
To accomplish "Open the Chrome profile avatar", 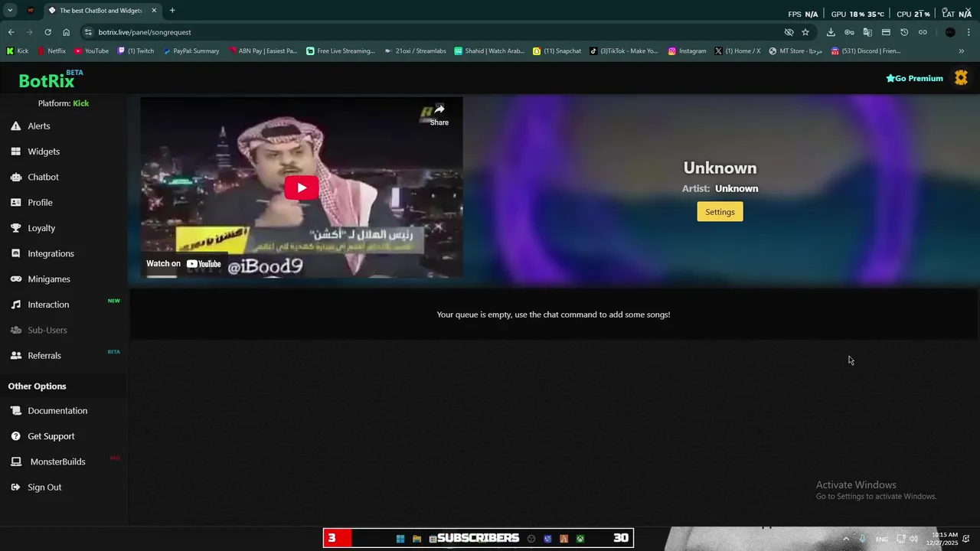I will [950, 32].
